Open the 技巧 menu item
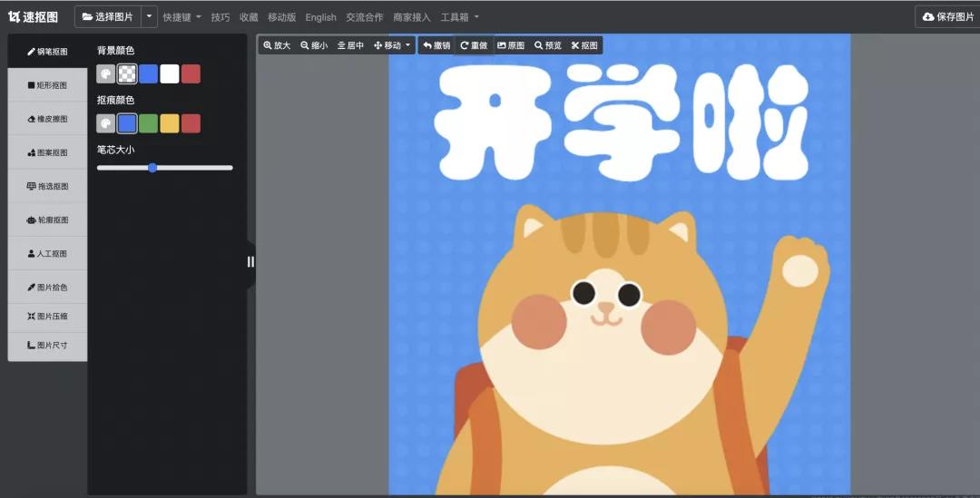 [x=220, y=17]
